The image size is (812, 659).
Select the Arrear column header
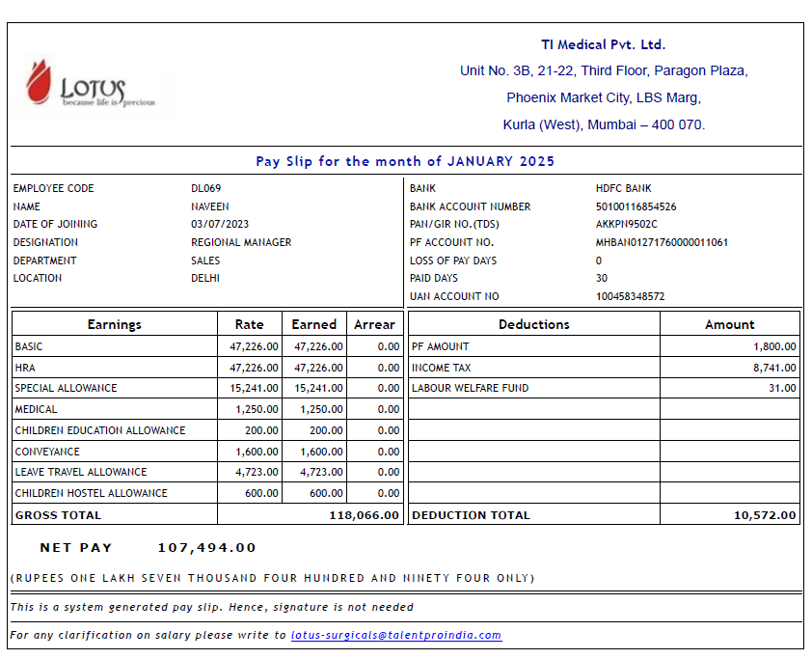pyautogui.click(x=374, y=324)
